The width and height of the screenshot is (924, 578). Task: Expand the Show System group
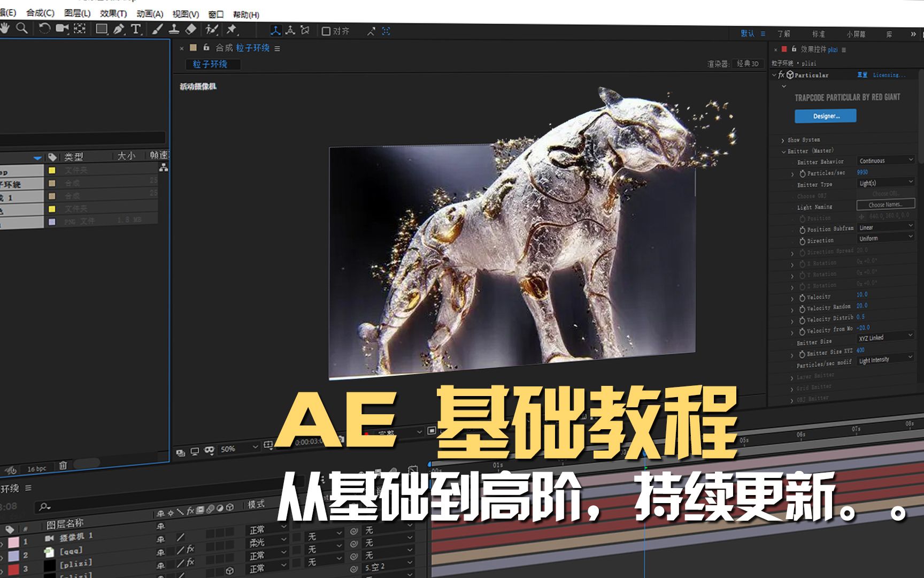pos(783,140)
